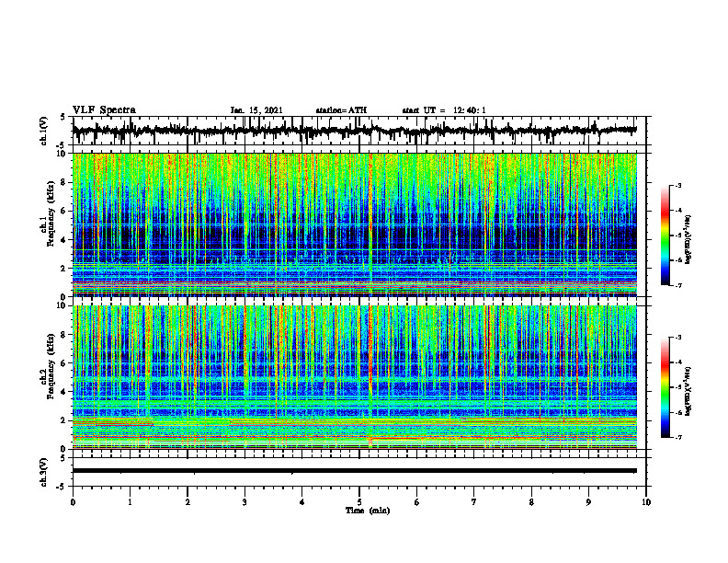728x563 pixels.
Task: Click the 'VLF Spectra' title text
Action: coord(104,110)
